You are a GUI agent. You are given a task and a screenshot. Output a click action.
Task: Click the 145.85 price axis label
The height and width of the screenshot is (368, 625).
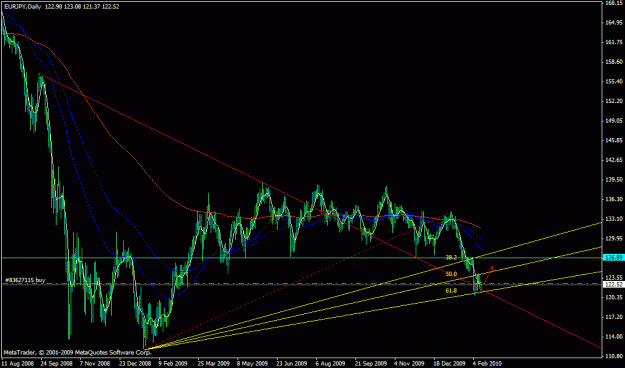pyautogui.click(x=614, y=140)
